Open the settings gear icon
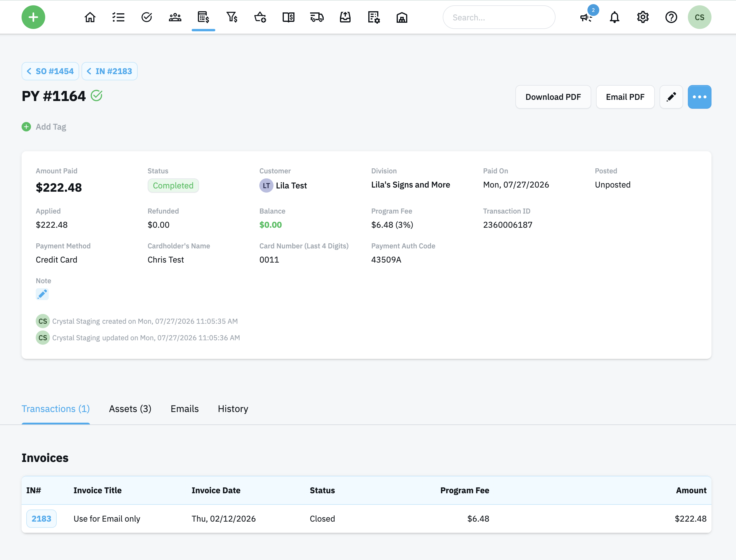 pyautogui.click(x=643, y=17)
